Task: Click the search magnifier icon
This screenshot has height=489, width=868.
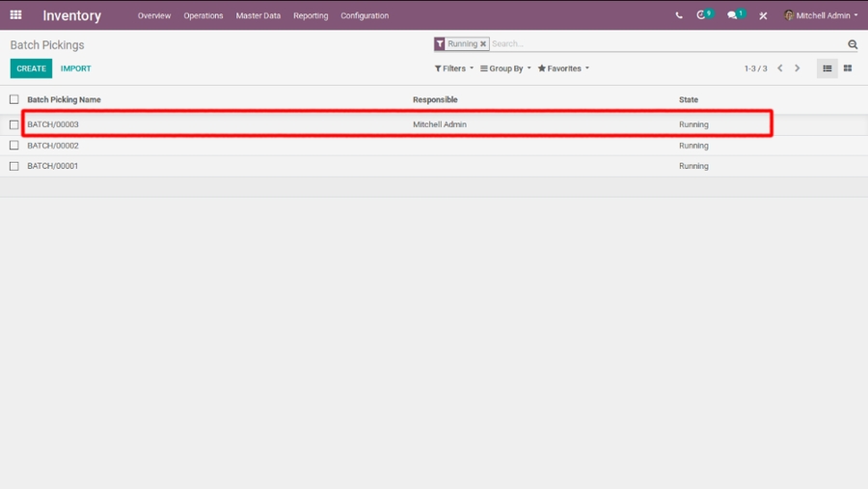Action: (853, 44)
